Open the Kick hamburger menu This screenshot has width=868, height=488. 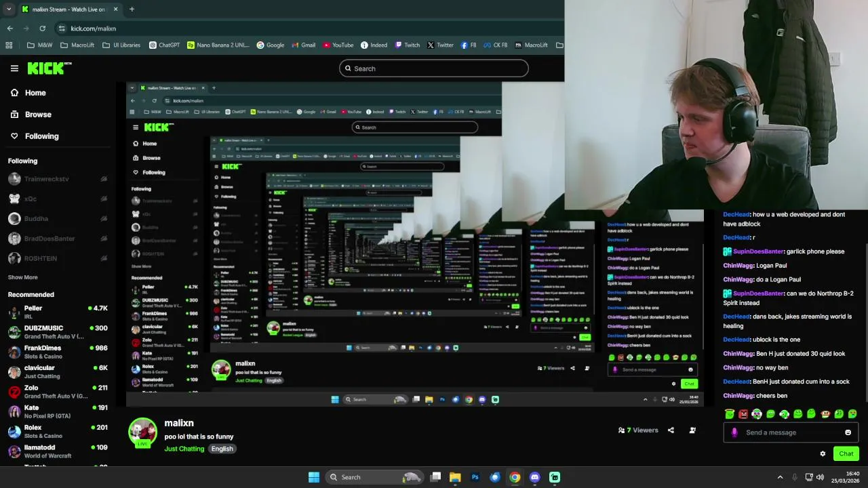pyautogui.click(x=14, y=68)
